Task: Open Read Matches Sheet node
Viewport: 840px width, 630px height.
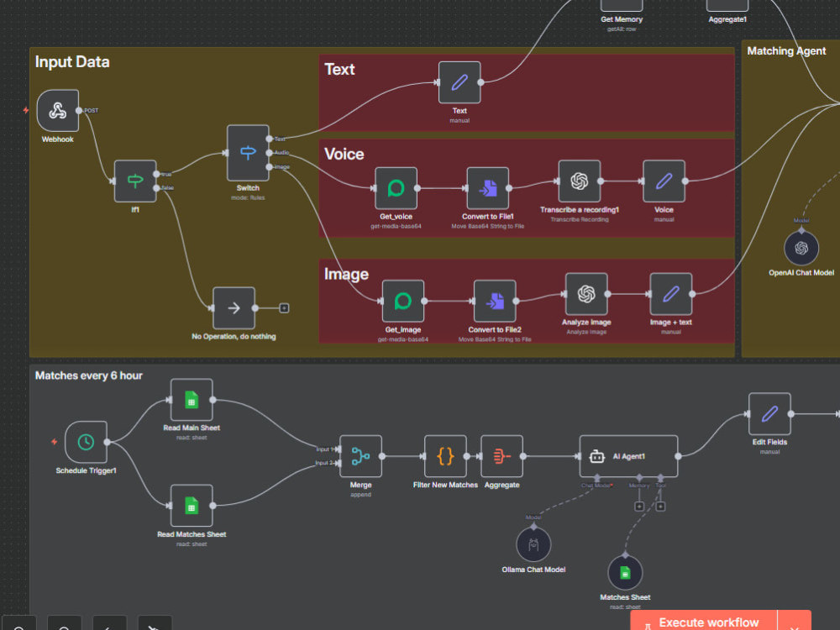Action: 192,506
